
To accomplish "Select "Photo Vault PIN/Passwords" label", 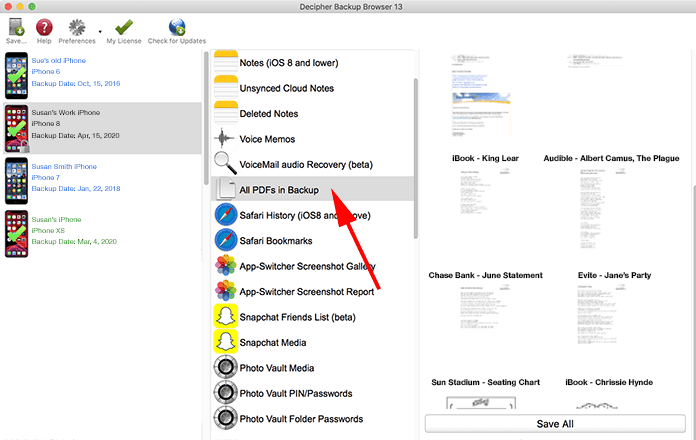I will pyautogui.click(x=296, y=393).
